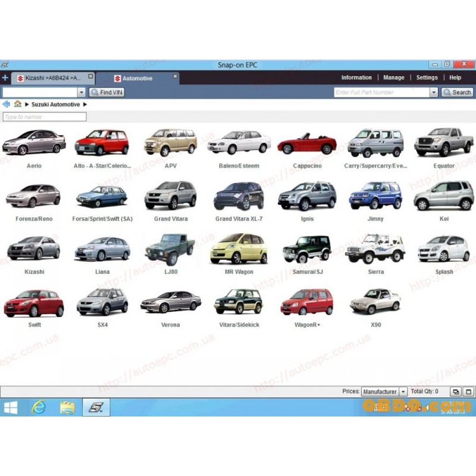Screen dimensions: 476x476
Task: Select the Grand Vitara XL-7 image
Action: [x=239, y=196]
